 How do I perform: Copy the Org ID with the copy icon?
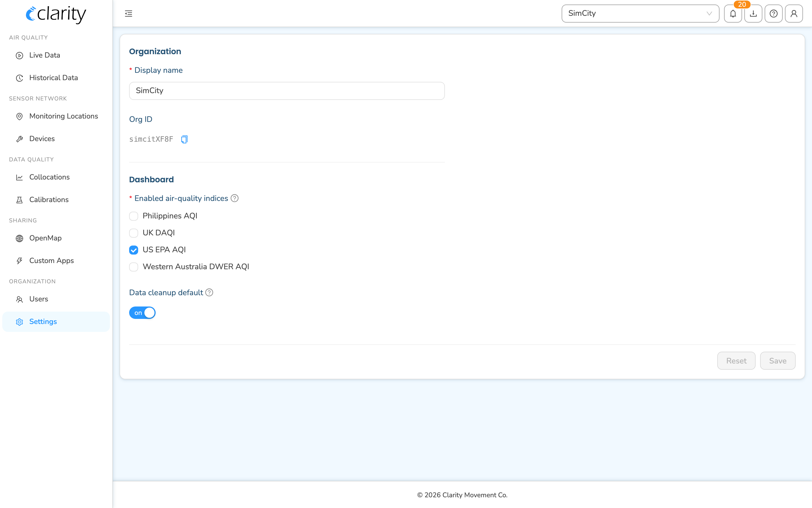click(x=184, y=139)
